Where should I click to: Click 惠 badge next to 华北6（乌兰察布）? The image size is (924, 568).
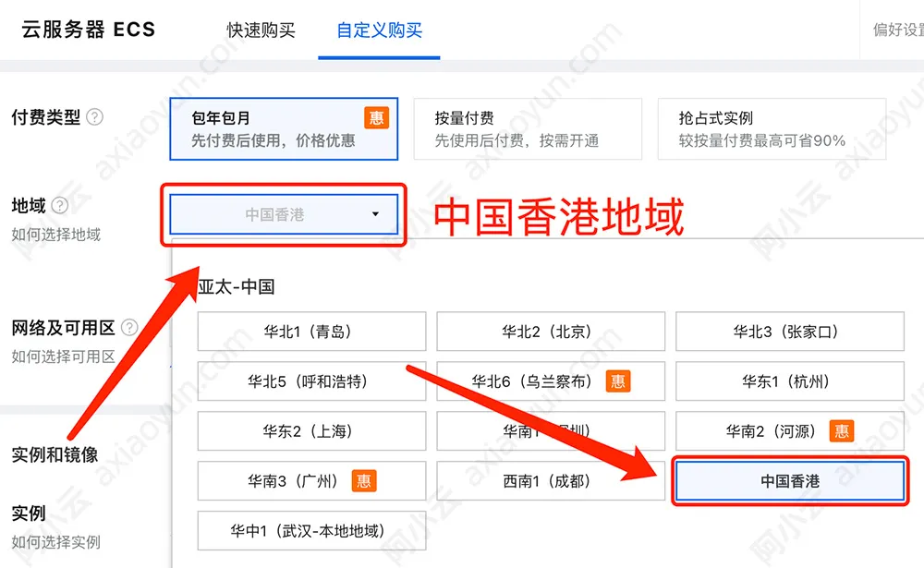coord(617,381)
